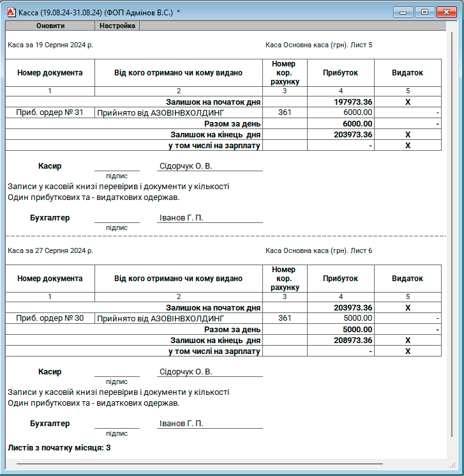Click account number 361 in order № 31 row

[x=285, y=112]
